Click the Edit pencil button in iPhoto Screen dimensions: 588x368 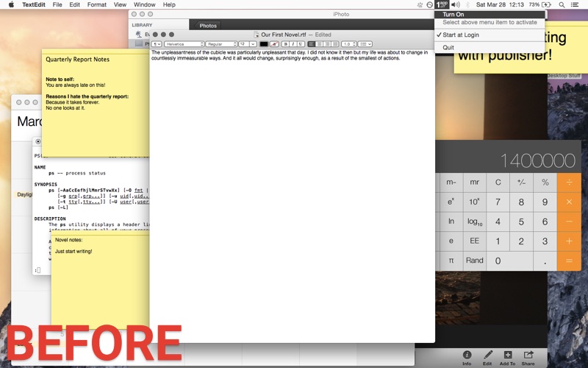tap(487, 358)
